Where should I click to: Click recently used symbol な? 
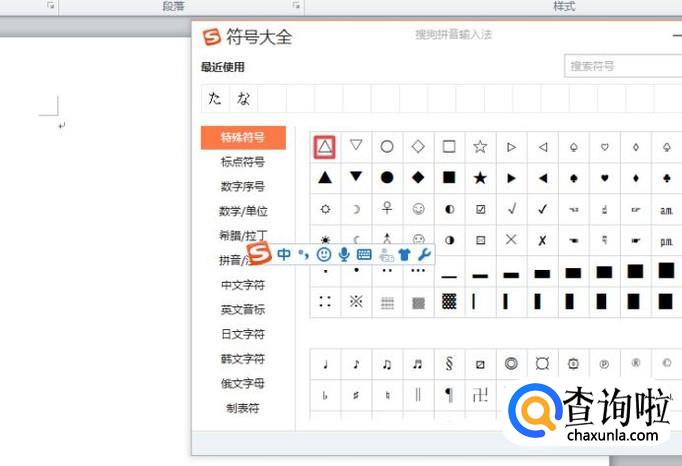coord(243,98)
